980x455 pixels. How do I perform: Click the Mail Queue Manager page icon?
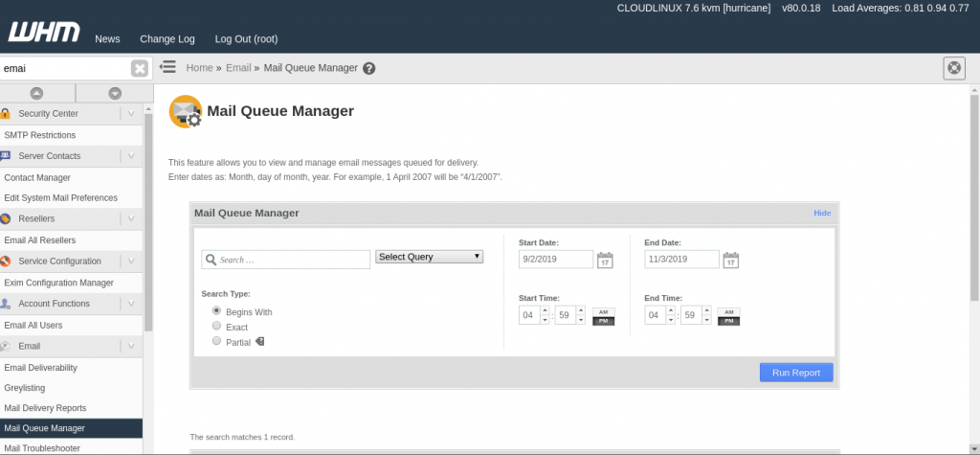coord(186,112)
